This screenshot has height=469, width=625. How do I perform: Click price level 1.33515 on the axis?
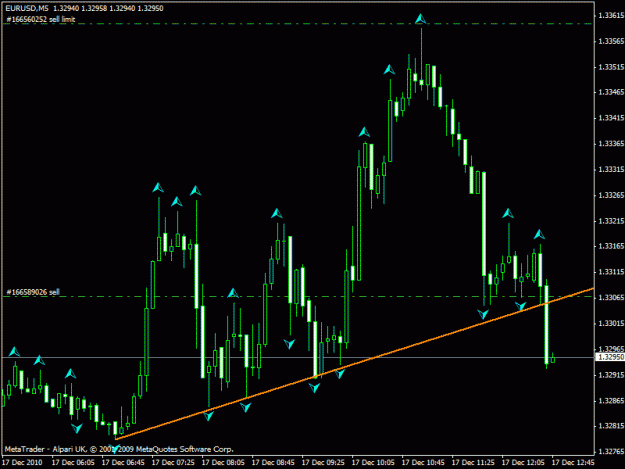coord(611,67)
